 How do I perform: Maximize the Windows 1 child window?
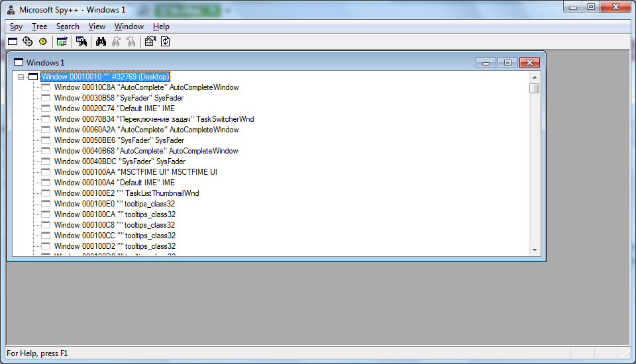point(507,62)
